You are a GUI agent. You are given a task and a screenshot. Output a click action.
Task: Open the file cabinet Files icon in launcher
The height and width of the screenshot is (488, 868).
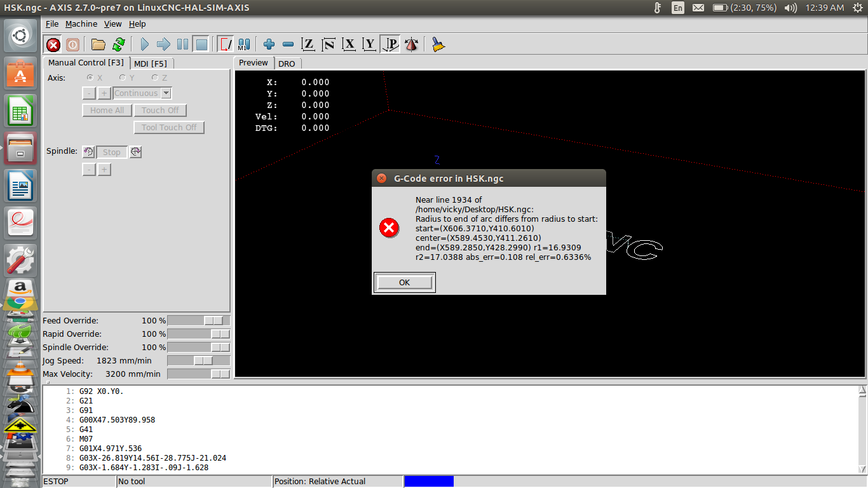[20, 148]
